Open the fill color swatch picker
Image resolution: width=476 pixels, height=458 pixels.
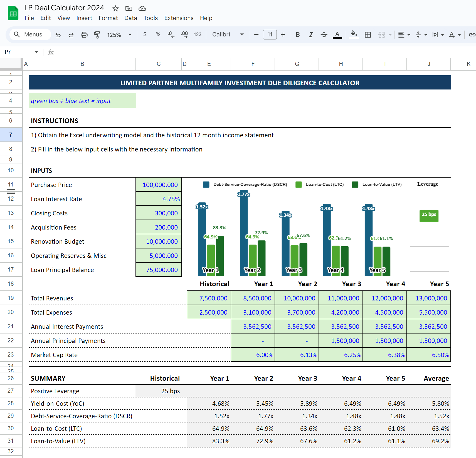(354, 34)
